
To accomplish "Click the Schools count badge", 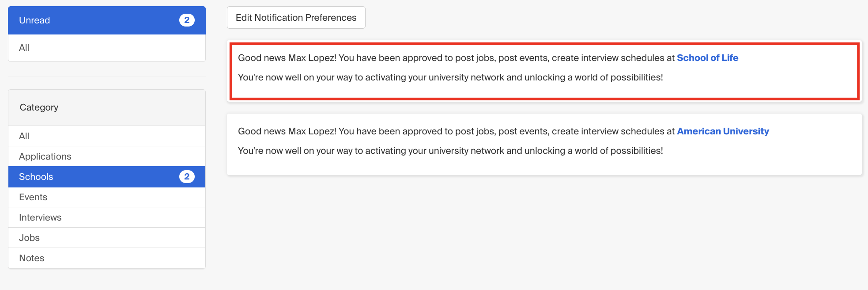I will tap(187, 177).
